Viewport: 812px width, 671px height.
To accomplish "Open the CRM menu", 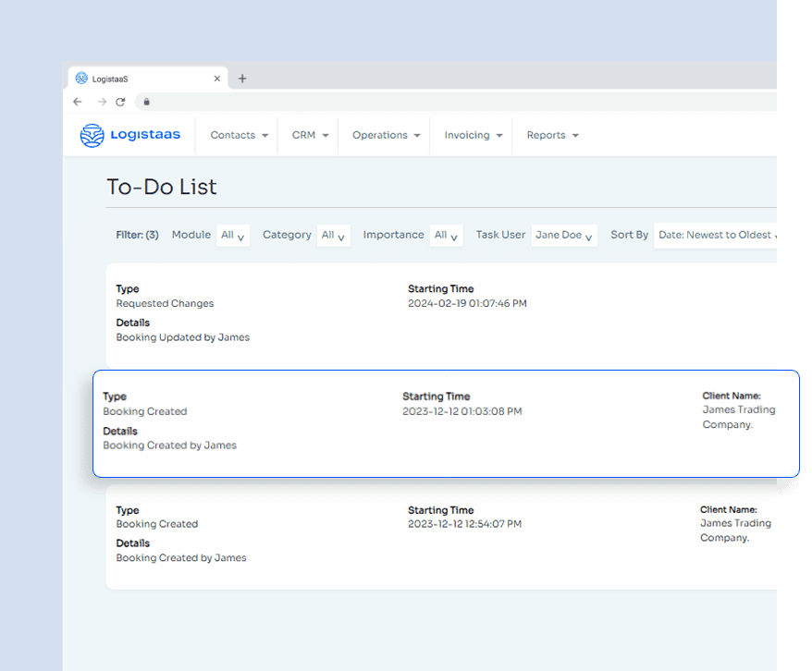I will (x=310, y=135).
